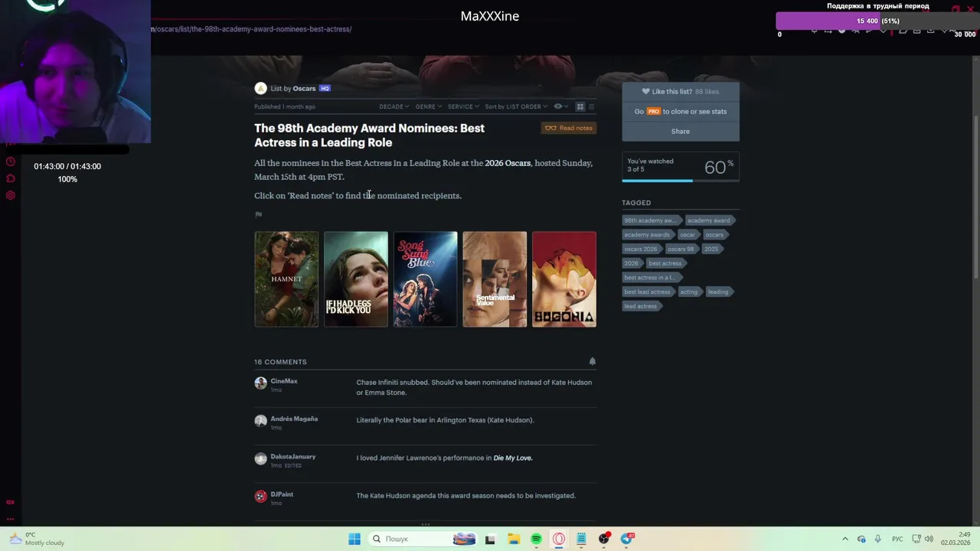980x551 pixels.
Task: Like this list heart button
Action: [681, 91]
